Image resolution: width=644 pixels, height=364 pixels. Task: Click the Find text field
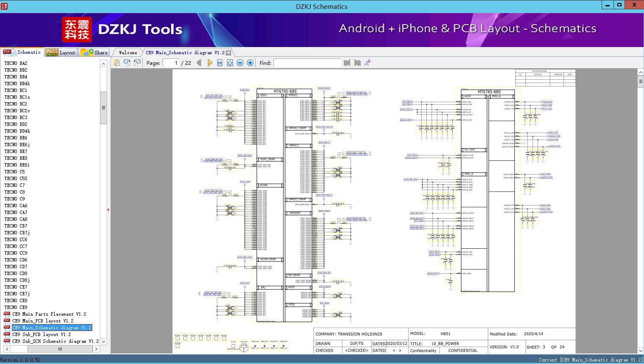coord(307,63)
